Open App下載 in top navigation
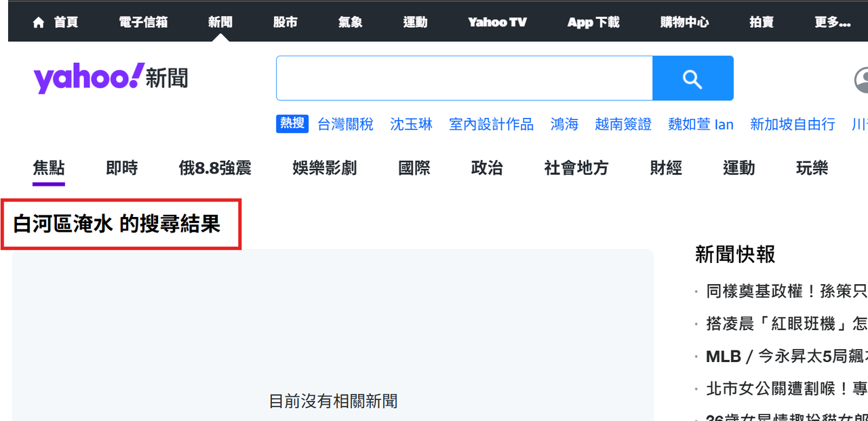 point(593,22)
